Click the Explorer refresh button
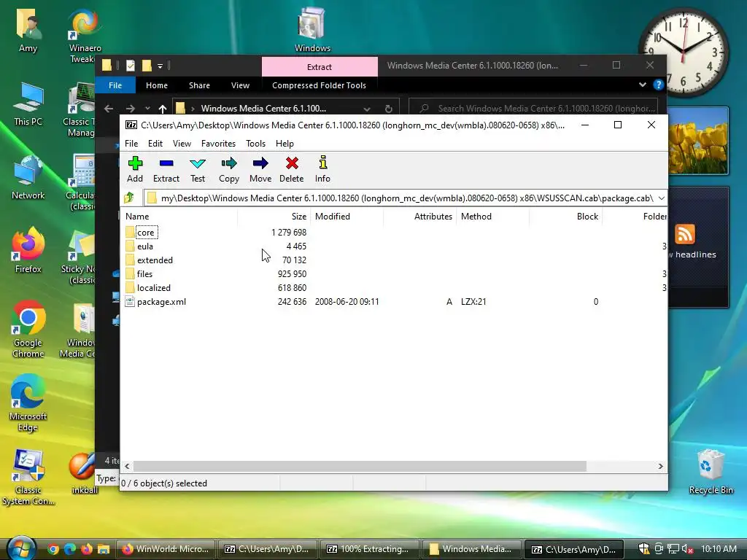The height and width of the screenshot is (560, 747). coord(389,109)
